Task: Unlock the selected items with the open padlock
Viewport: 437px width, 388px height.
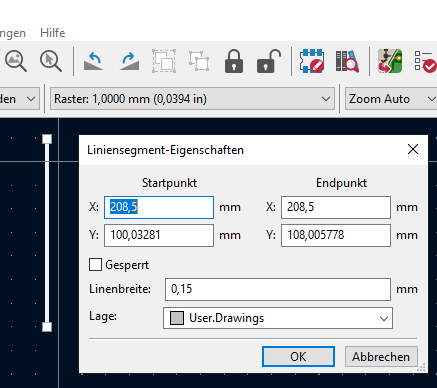Action: [x=269, y=61]
